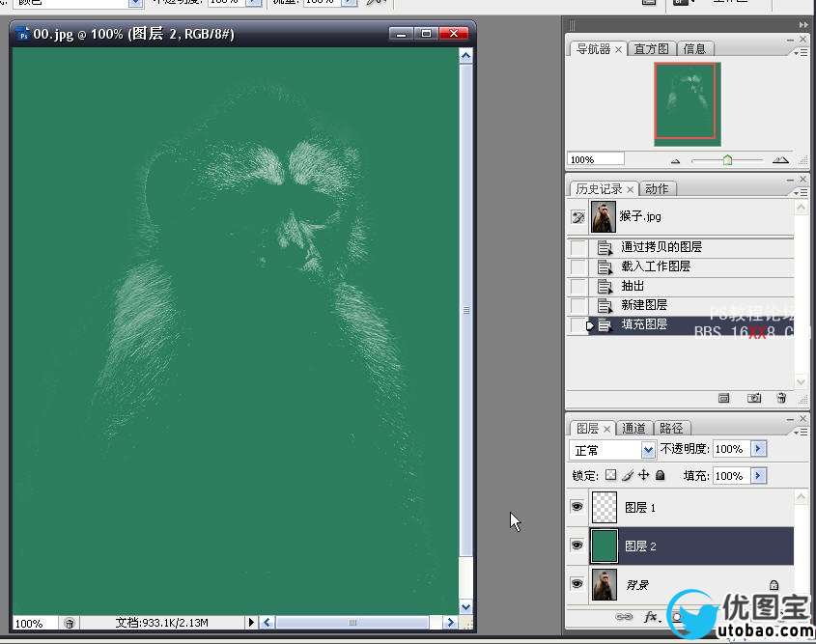Click the zoom in large mountains icon

click(780, 160)
